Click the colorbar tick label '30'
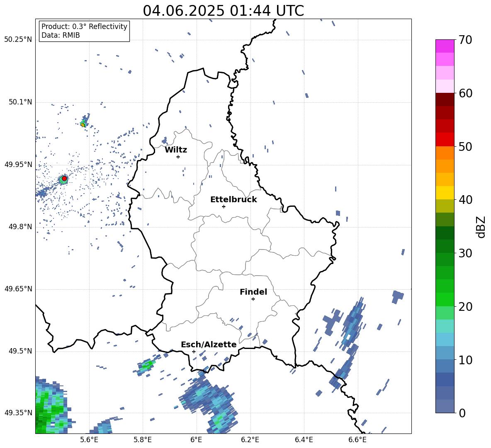The image size is (491, 448). point(465,253)
